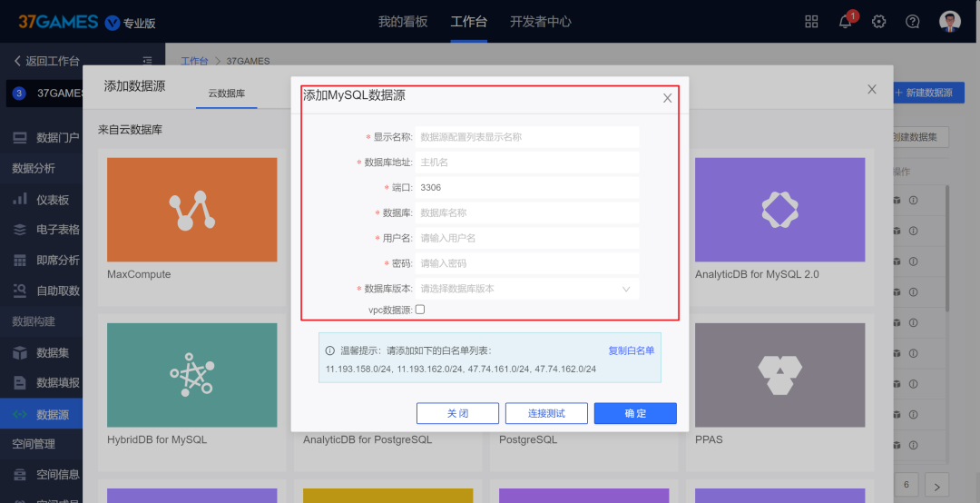Select page 6 in pagination
Screen dimensions: 980x503
(906, 484)
